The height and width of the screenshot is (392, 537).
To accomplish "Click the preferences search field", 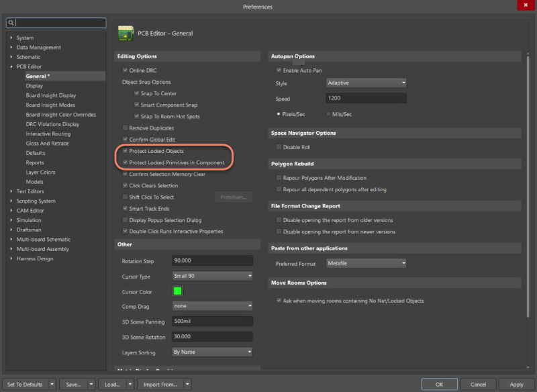I will click(x=56, y=23).
